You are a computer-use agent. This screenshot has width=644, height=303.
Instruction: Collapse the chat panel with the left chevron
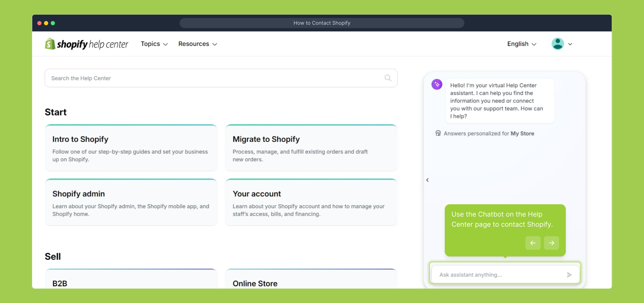pos(427,180)
